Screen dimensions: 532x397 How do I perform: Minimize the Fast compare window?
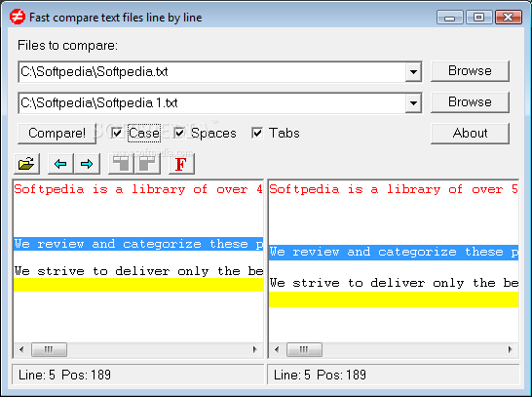tap(450, 18)
